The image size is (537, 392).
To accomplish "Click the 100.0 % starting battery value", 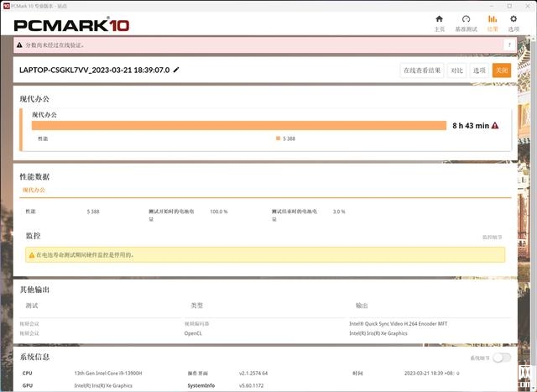I will point(219,212).
